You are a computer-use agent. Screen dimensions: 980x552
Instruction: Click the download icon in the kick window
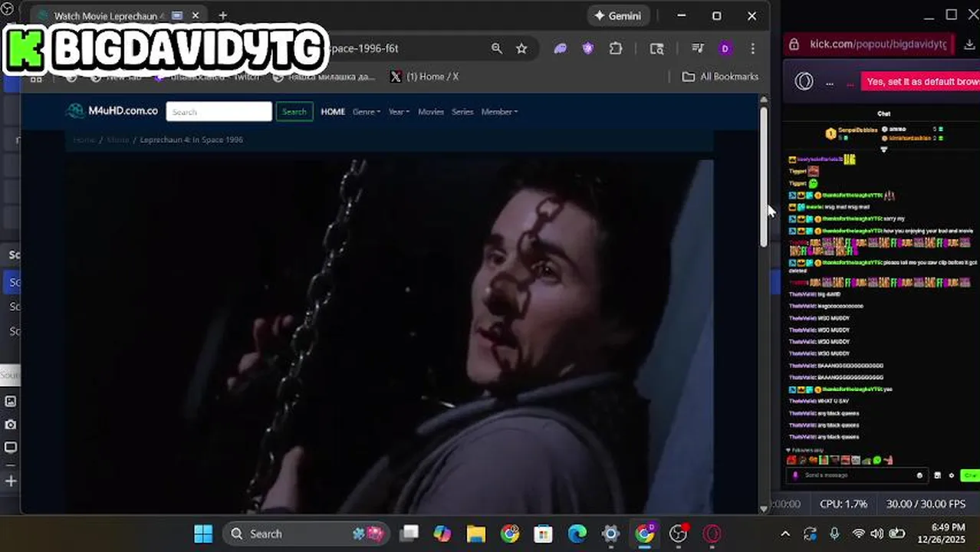click(x=969, y=44)
